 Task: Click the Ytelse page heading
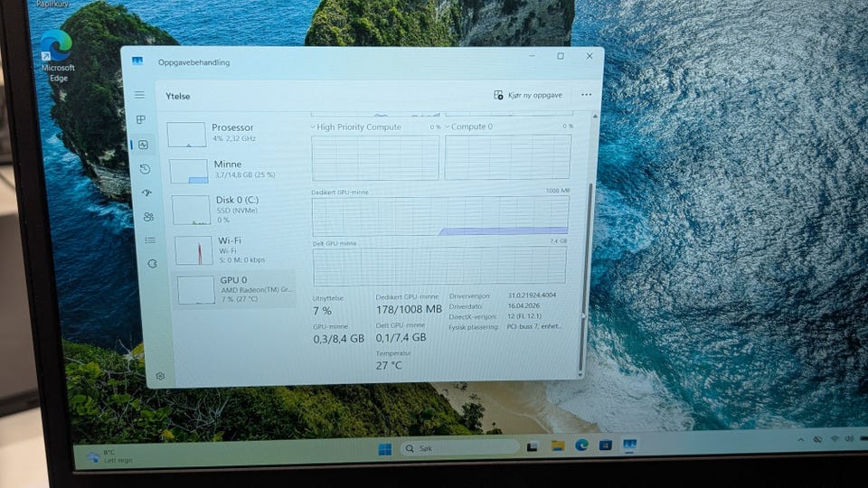tap(178, 96)
